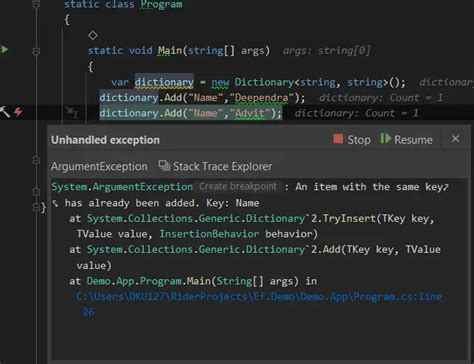Click the dictionary variable declaration
This screenshot has width=474, height=364.
pyautogui.click(x=164, y=82)
